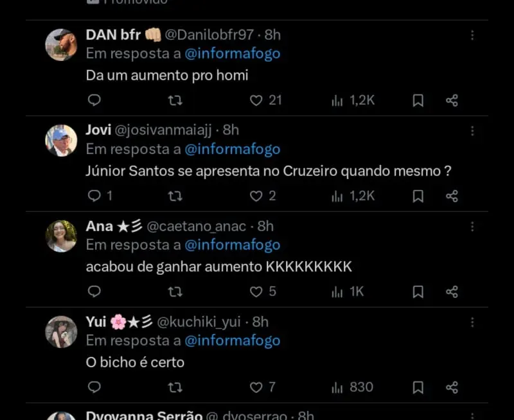Expand more options on Ana's tweet

tap(472, 227)
